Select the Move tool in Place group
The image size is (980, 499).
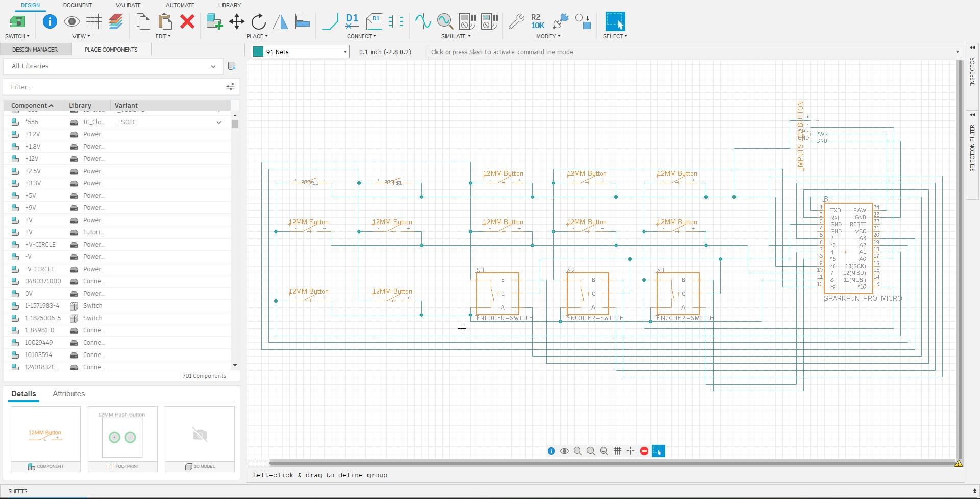(x=236, y=22)
